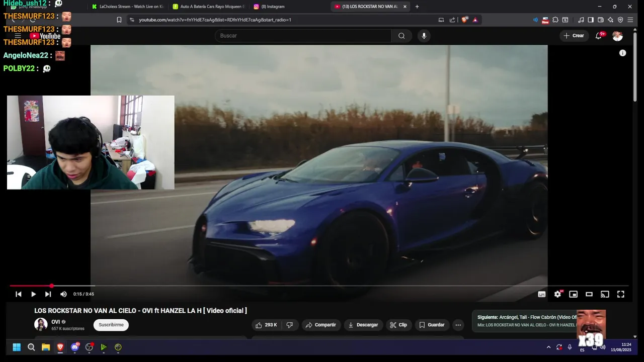
Task: Go back to the previous video
Action: click(x=19, y=294)
